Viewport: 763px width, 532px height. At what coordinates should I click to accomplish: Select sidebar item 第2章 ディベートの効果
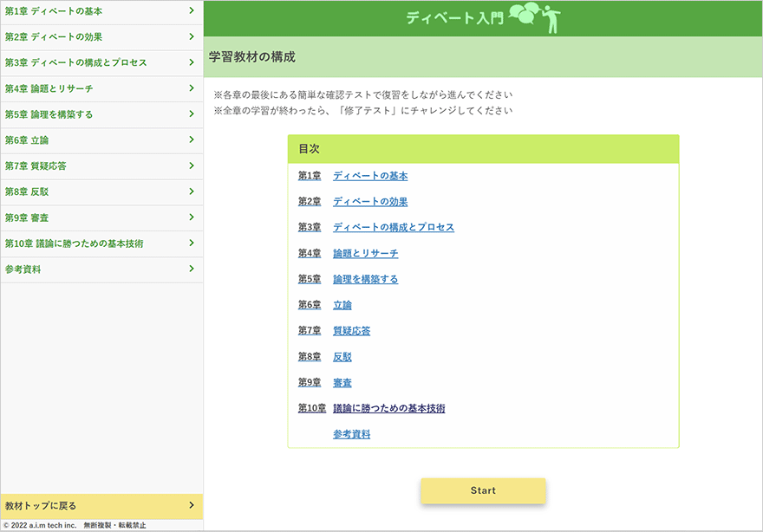tap(101, 37)
